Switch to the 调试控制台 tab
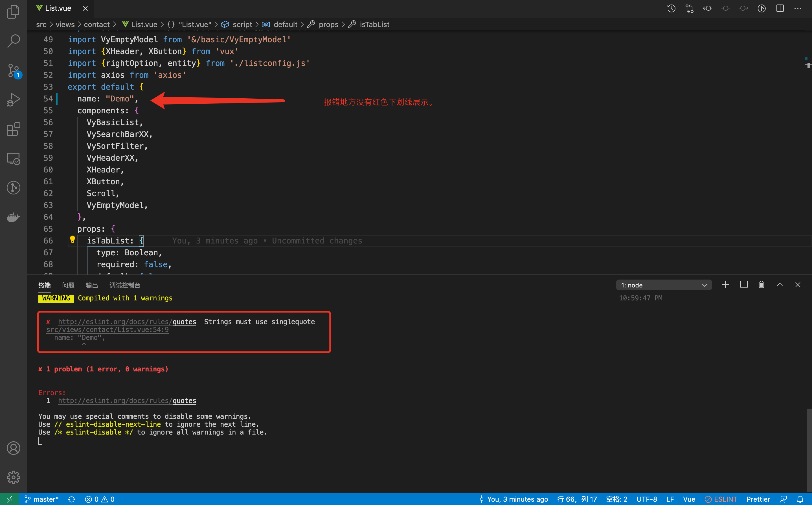The height and width of the screenshot is (505, 812). click(125, 285)
